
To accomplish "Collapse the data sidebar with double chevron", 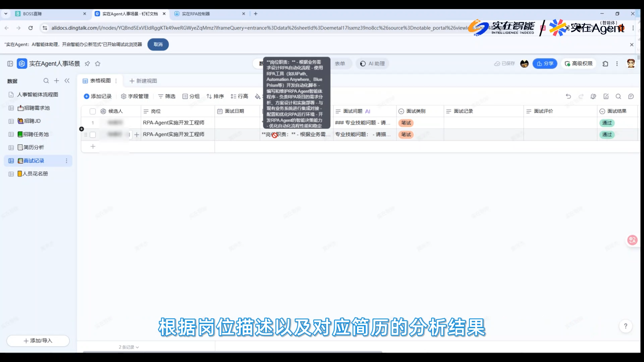I will (67, 81).
